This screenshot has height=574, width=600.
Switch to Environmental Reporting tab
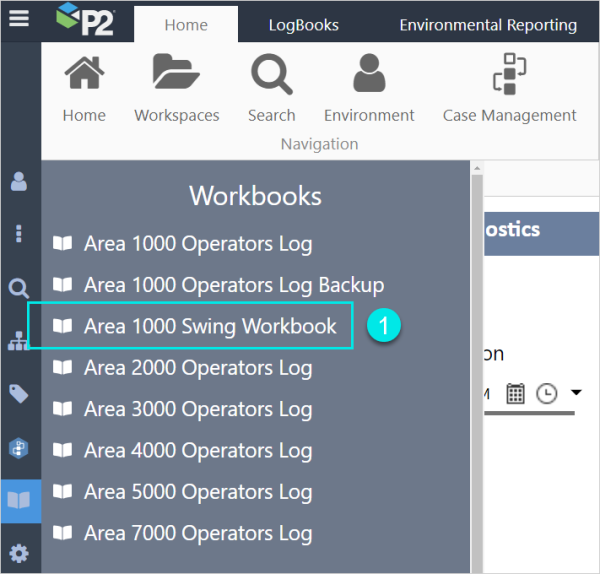(487, 25)
